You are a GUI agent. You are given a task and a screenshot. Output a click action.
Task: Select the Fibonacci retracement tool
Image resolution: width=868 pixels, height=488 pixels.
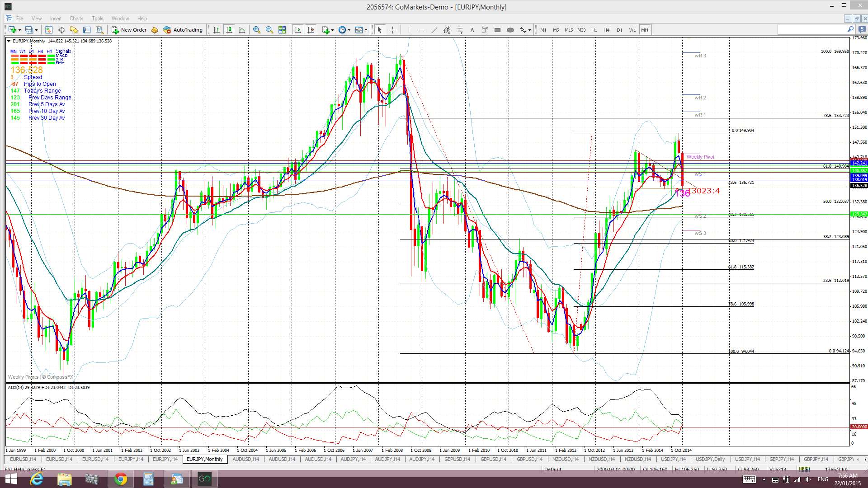(459, 30)
